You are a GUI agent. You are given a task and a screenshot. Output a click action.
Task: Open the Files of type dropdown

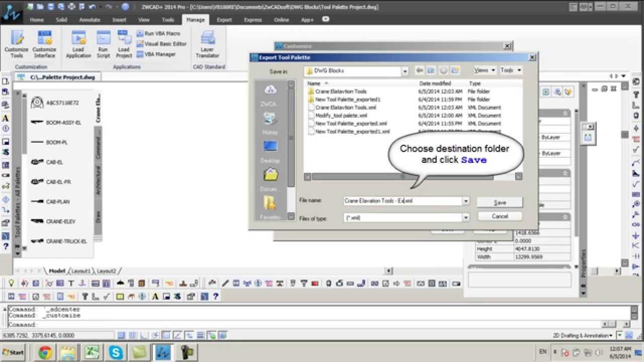pyautogui.click(x=466, y=218)
